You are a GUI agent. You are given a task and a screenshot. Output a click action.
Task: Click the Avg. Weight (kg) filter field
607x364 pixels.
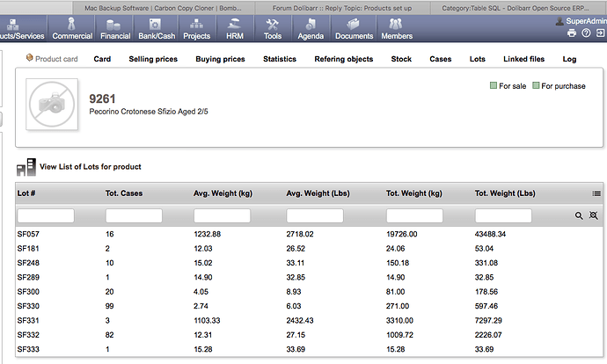(223, 215)
